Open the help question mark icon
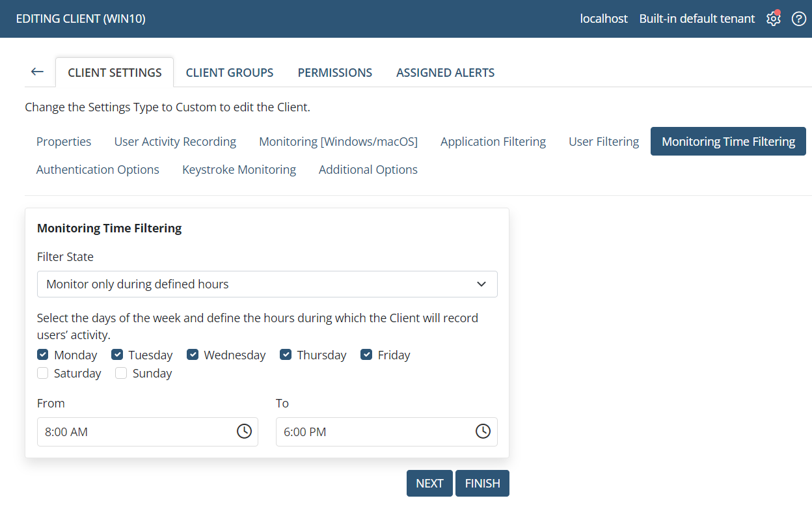The height and width of the screenshot is (509, 812). click(798, 19)
